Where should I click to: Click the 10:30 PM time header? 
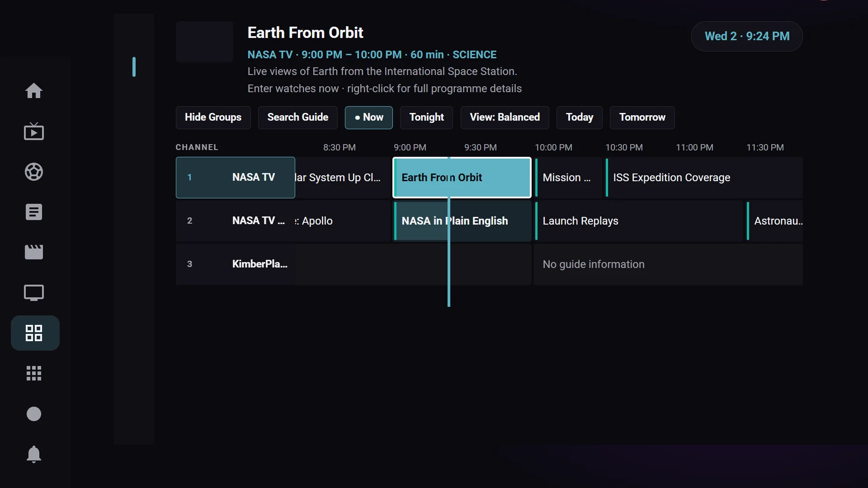(624, 147)
